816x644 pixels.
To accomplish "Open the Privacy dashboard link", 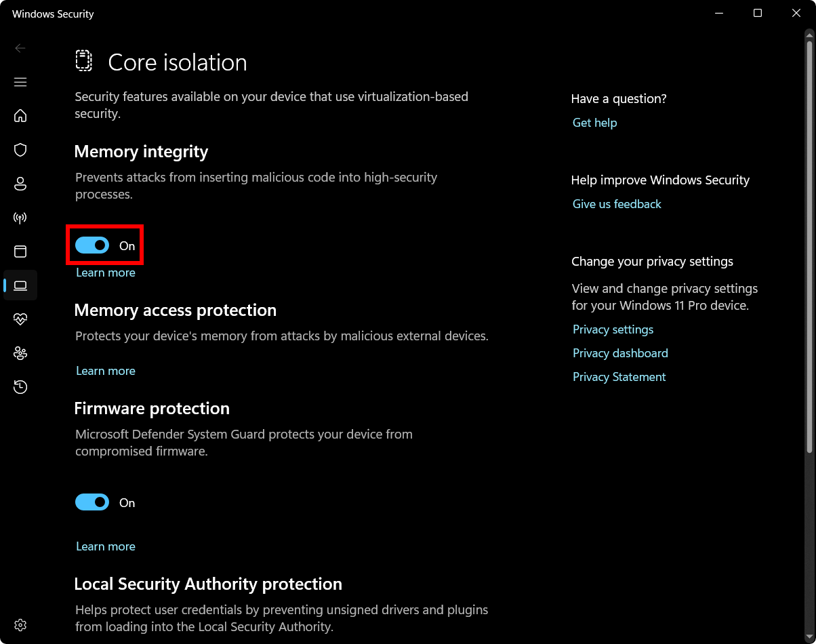I will (x=620, y=353).
